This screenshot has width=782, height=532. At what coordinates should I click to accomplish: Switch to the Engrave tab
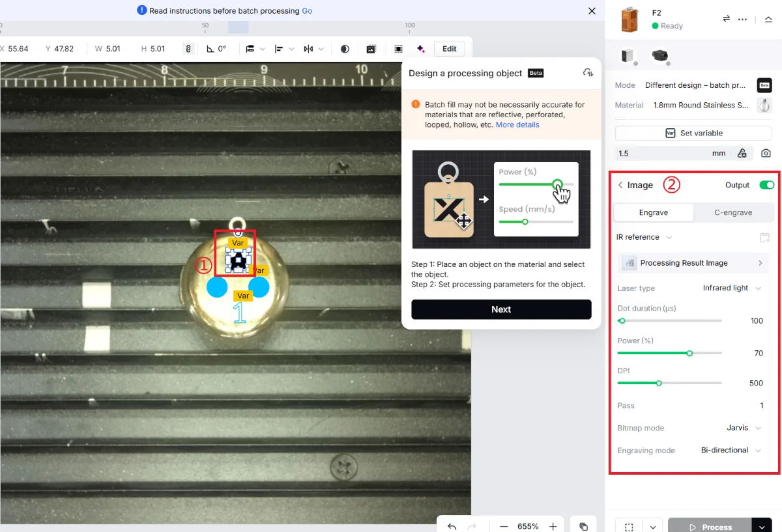654,212
